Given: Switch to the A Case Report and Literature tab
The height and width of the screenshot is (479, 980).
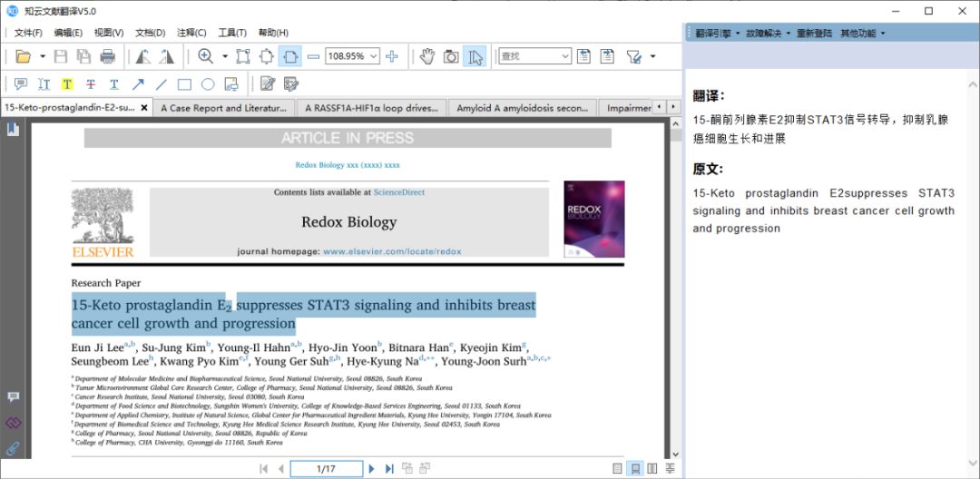Looking at the screenshot, I should [x=224, y=108].
